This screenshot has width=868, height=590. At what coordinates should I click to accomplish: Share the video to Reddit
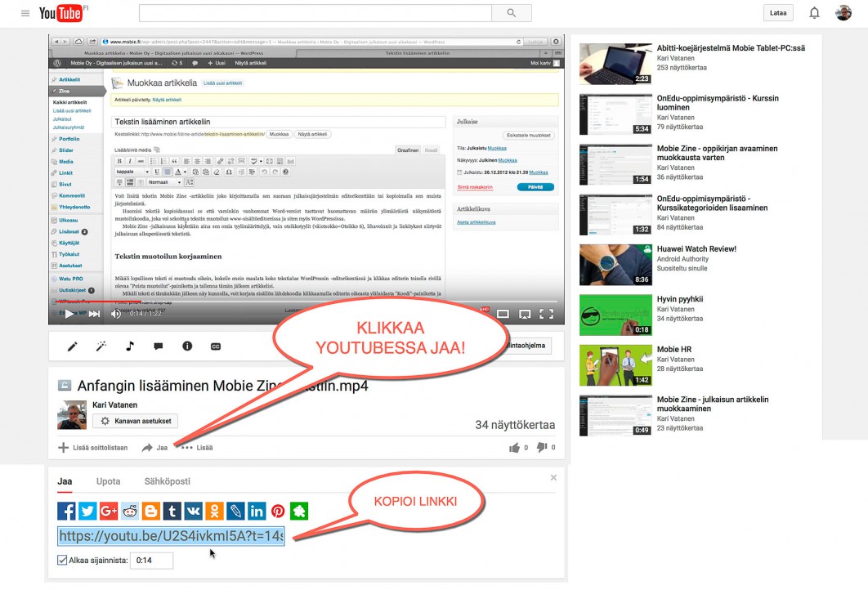click(130, 511)
